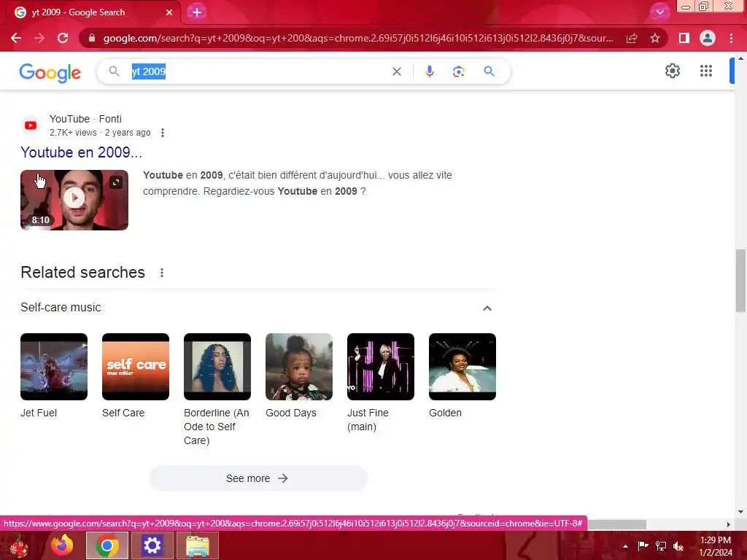Open Google quick settings gear
Image resolution: width=747 pixels, height=560 pixels.
(x=672, y=71)
